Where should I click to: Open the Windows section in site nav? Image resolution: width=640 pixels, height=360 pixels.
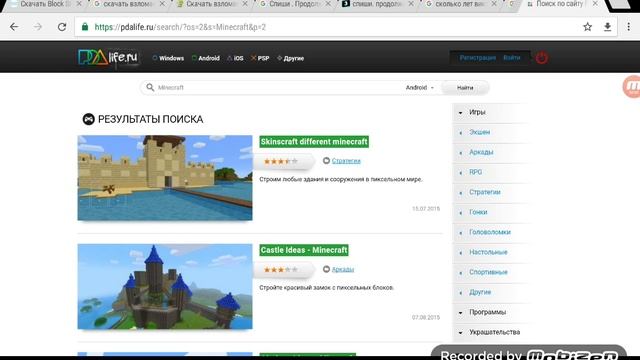pyautogui.click(x=168, y=58)
